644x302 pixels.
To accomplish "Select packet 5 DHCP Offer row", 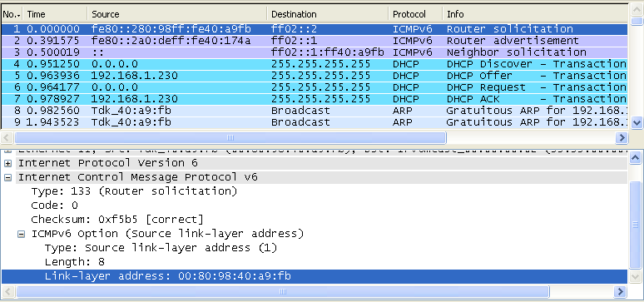I will [x=315, y=76].
